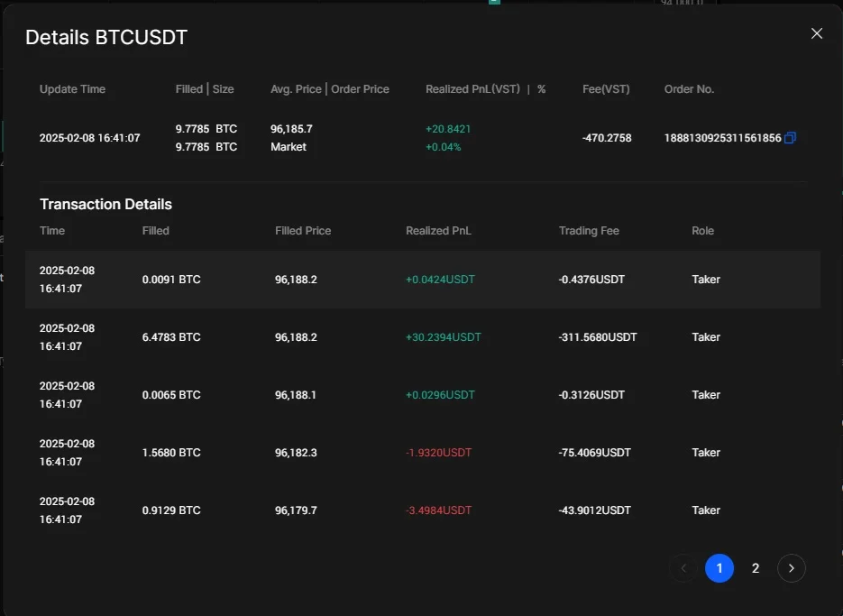Click the Order No. column header

(689, 89)
